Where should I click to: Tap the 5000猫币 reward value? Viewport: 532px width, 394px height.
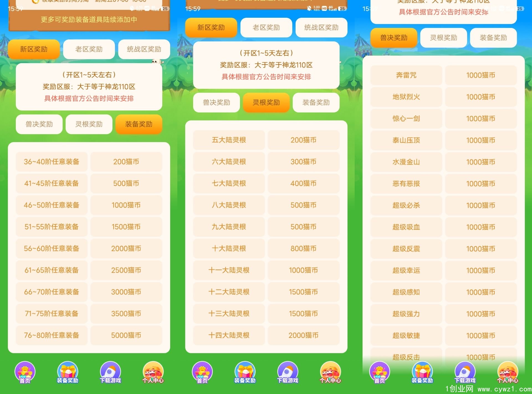pyautogui.click(x=126, y=335)
